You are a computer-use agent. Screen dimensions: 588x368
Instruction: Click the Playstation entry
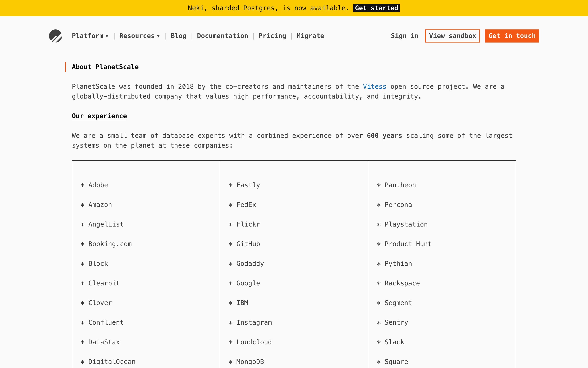[406, 224]
